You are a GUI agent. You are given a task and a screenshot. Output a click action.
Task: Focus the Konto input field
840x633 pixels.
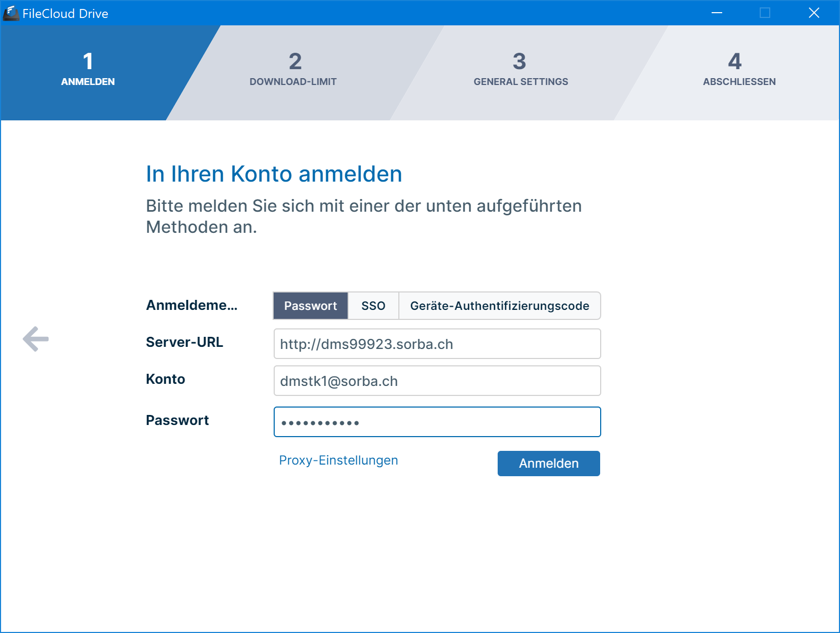tap(437, 381)
